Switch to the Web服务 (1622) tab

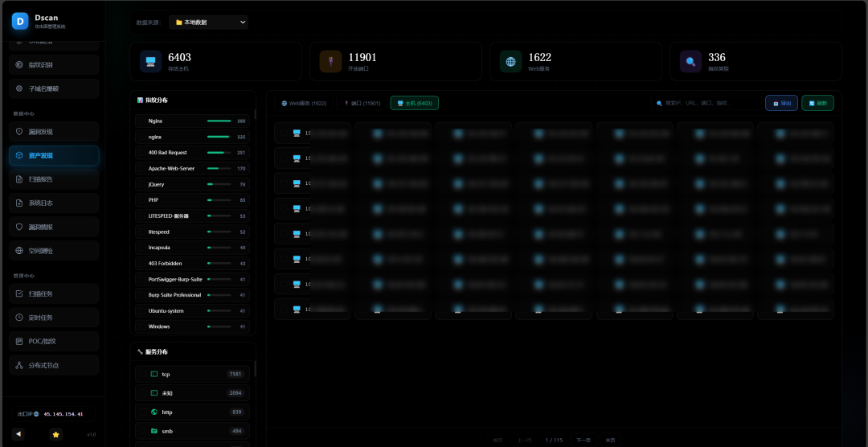[304, 103]
